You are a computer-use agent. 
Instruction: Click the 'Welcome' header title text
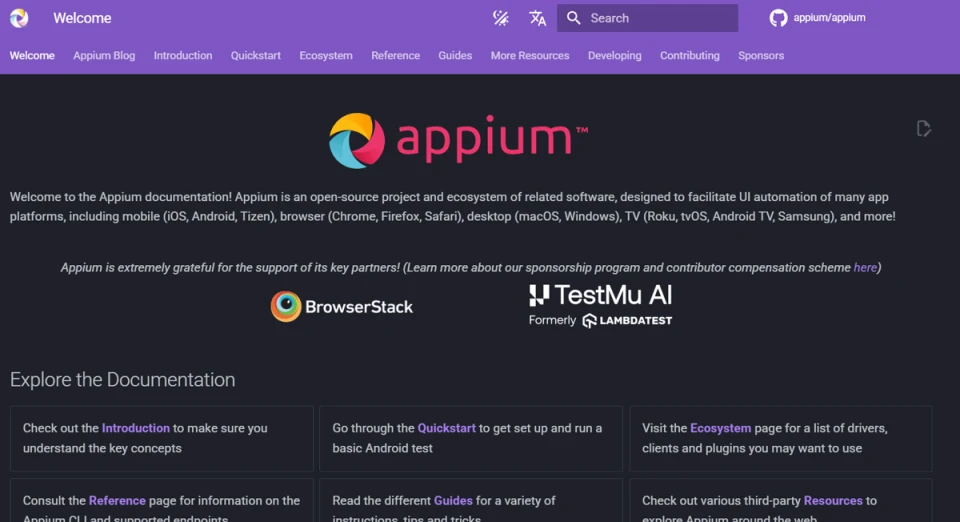[x=82, y=18]
